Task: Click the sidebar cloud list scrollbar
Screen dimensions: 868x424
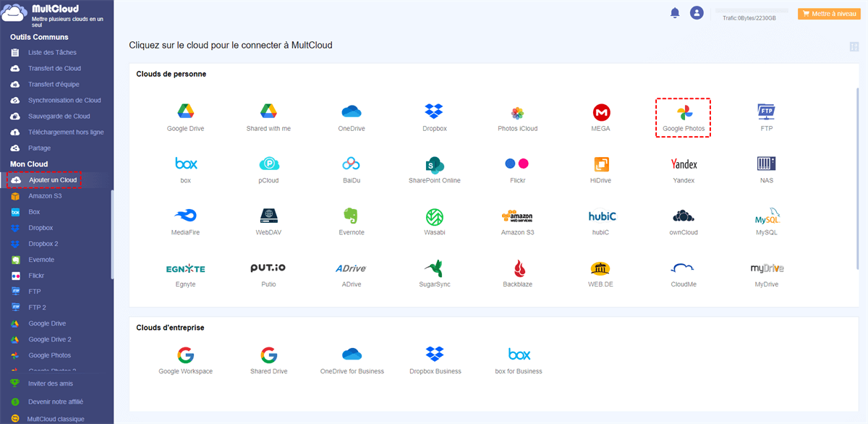Action: pyautogui.click(x=111, y=234)
